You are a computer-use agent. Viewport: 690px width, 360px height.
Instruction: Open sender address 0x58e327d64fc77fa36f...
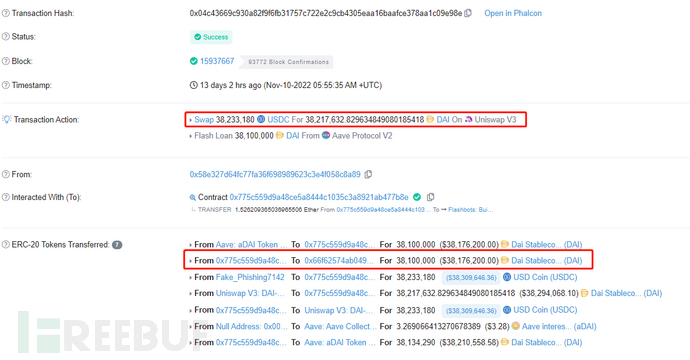tap(275, 174)
